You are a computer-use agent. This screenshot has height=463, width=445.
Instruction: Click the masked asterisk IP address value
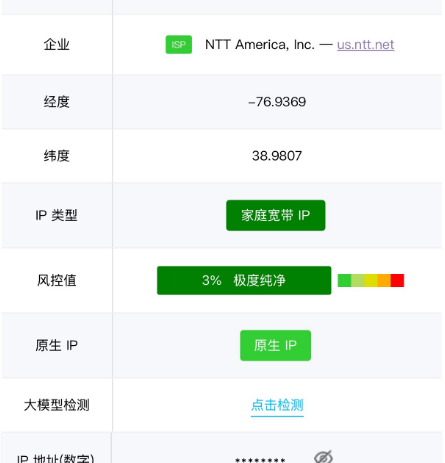coord(260,460)
